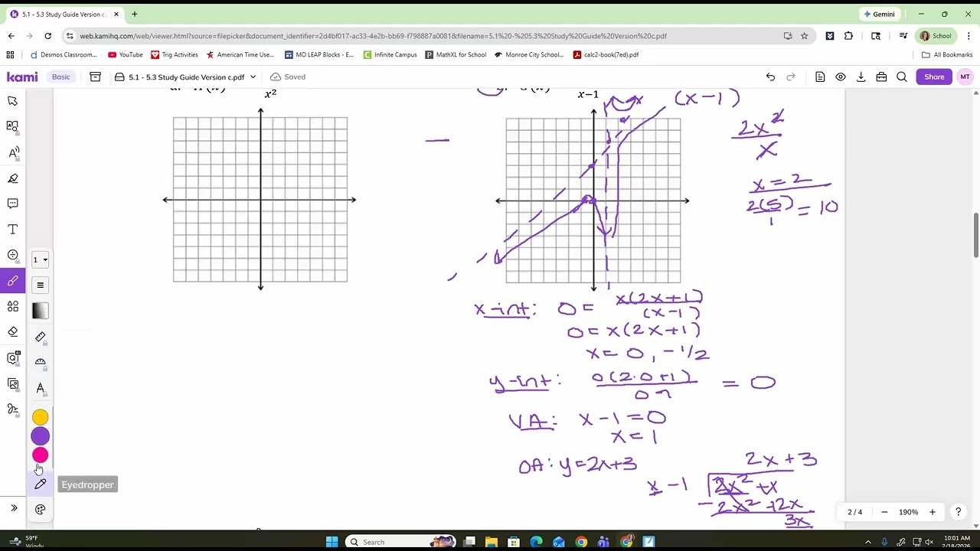Open the Equation tool
This screenshot has height=551, width=980.
coord(13,255)
